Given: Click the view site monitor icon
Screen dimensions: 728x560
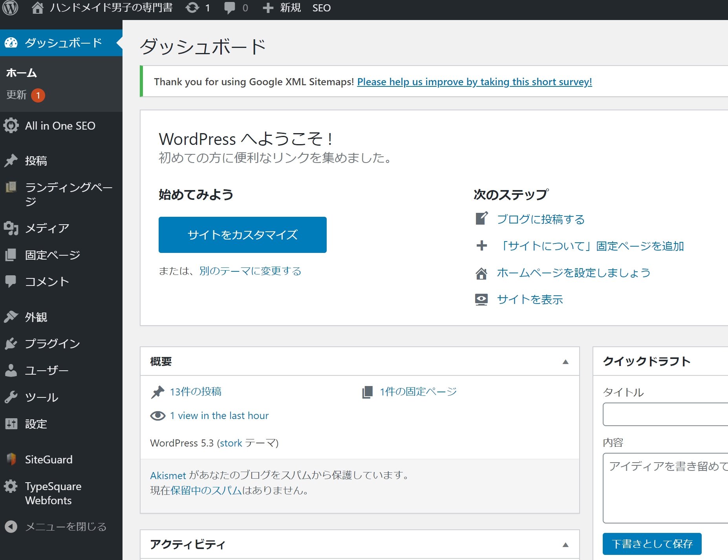Looking at the screenshot, I should point(481,299).
